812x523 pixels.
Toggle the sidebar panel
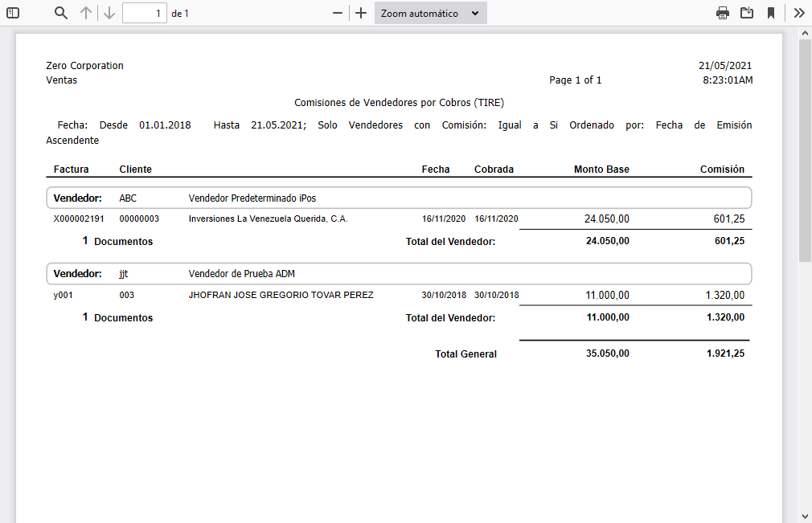click(11, 13)
